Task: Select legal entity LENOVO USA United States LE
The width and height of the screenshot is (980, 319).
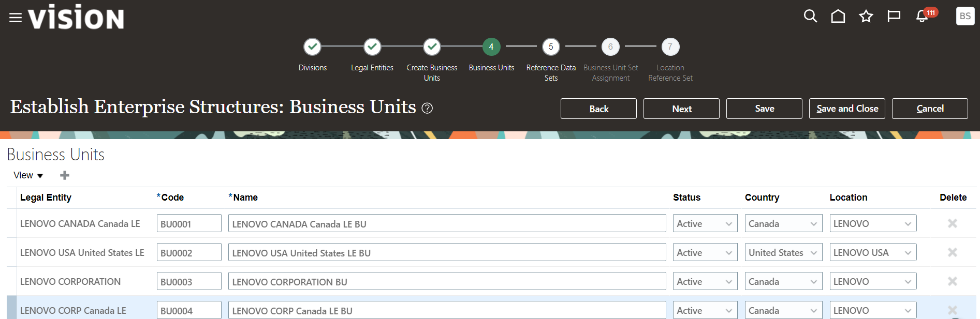Action: click(x=82, y=253)
